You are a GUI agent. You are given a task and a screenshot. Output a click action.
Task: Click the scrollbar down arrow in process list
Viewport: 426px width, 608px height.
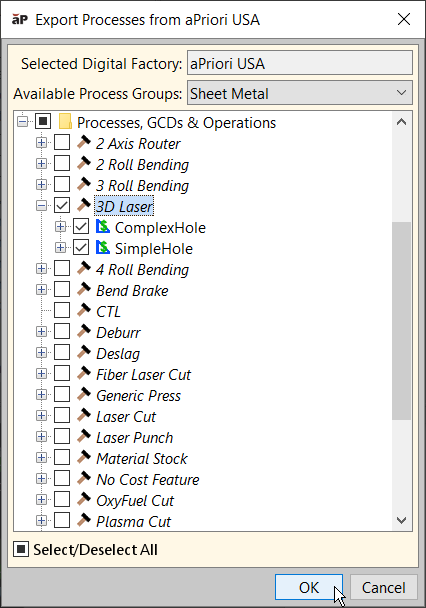402,520
